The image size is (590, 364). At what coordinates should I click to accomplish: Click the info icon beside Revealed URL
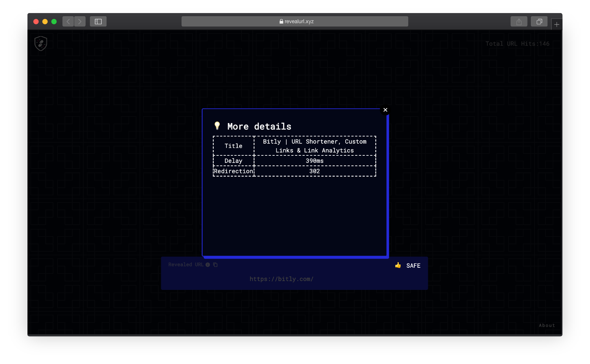[x=208, y=265]
